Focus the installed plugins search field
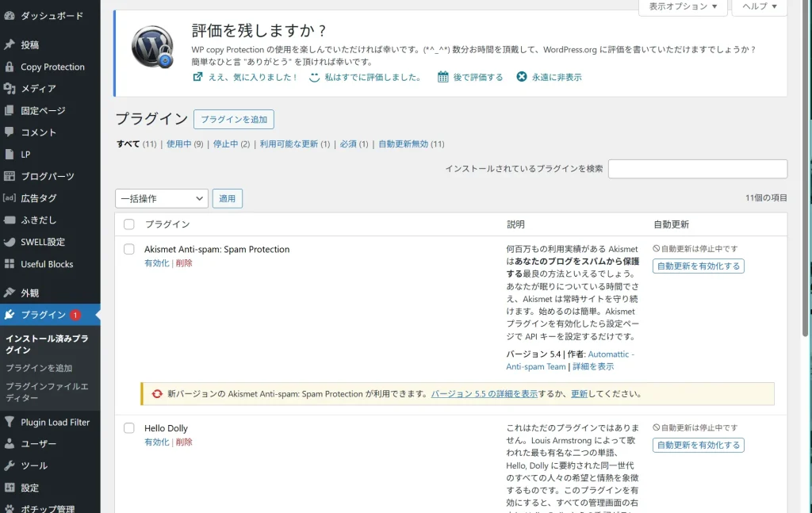 point(698,169)
